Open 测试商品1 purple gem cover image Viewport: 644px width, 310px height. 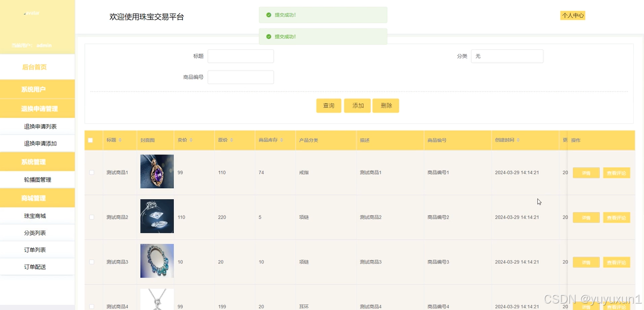pos(157,172)
